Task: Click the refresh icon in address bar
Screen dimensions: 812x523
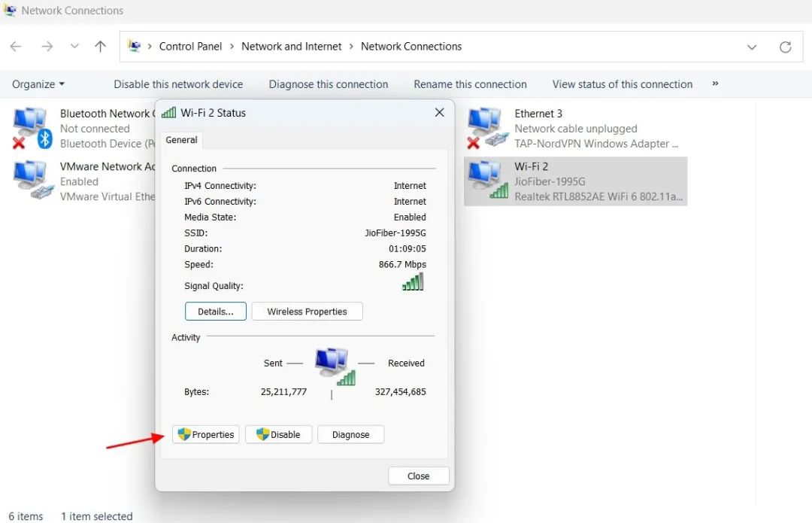Action: point(786,46)
